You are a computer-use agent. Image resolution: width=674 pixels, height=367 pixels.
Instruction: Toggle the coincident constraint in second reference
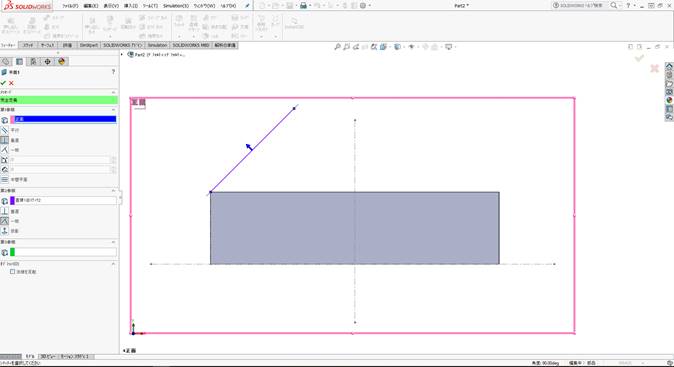point(4,221)
